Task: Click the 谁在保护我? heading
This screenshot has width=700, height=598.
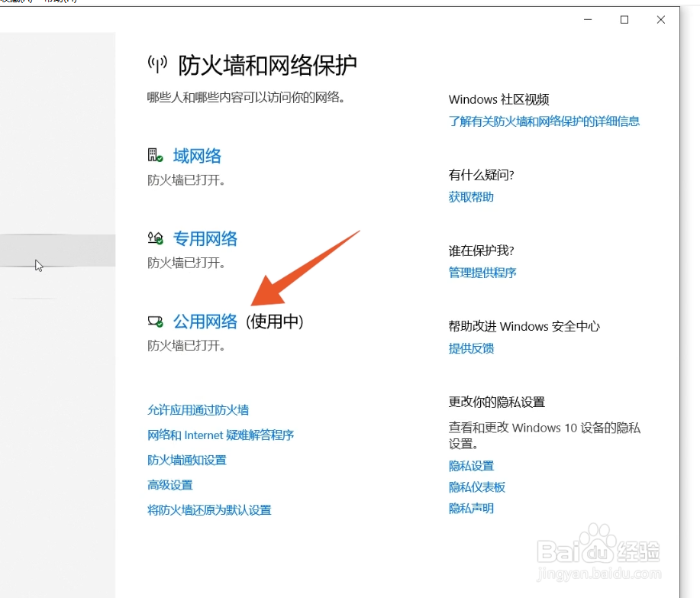Action: (x=481, y=251)
